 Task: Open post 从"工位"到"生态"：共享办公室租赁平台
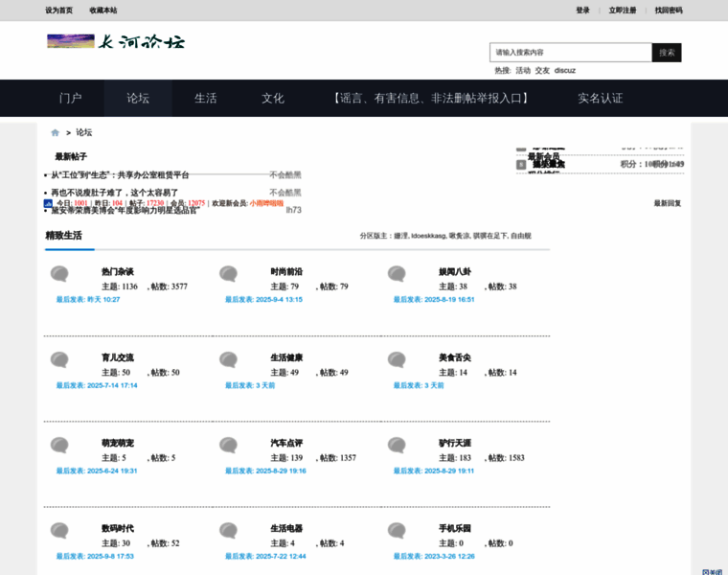click(x=121, y=175)
